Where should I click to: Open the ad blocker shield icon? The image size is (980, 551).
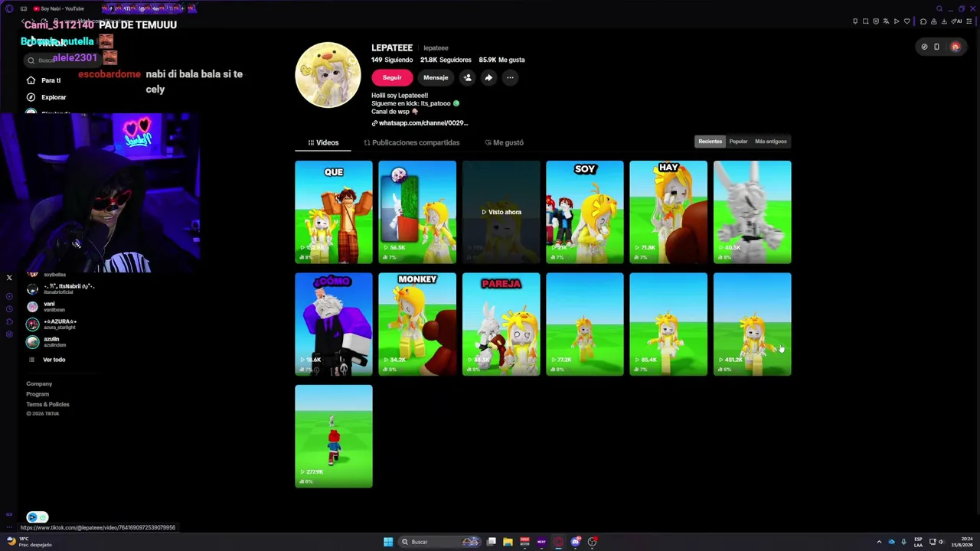pyautogui.click(x=876, y=21)
